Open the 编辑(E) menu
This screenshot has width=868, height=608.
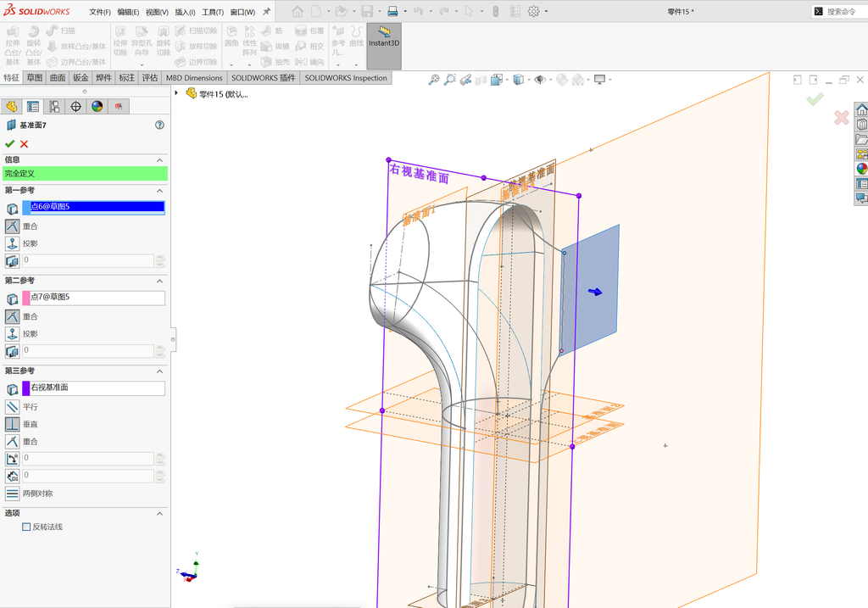click(129, 12)
